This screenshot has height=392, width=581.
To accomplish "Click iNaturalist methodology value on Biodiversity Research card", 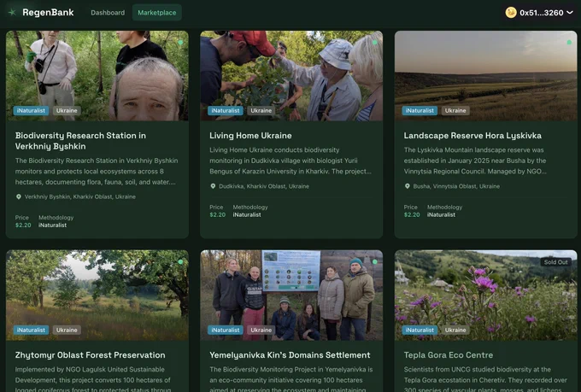I will (53, 225).
